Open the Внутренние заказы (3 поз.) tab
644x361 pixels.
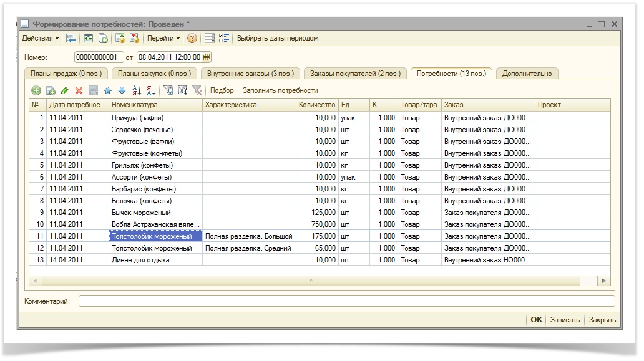pyautogui.click(x=250, y=74)
